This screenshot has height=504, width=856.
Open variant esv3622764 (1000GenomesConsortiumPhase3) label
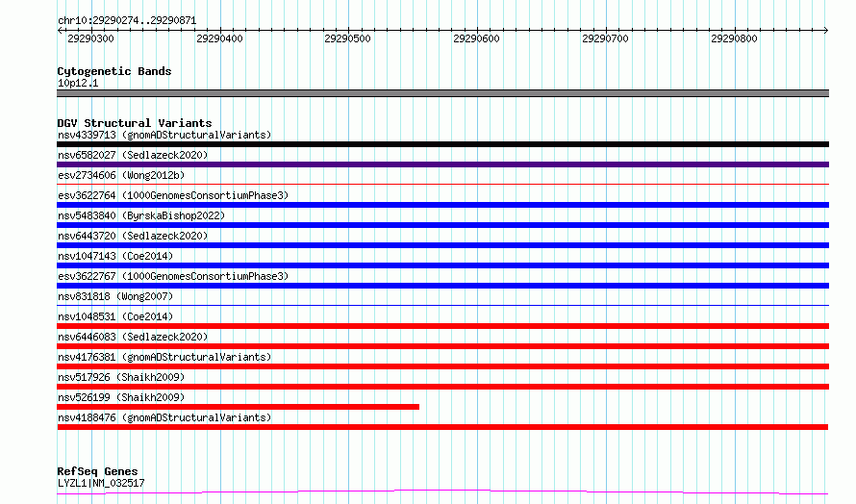point(173,195)
